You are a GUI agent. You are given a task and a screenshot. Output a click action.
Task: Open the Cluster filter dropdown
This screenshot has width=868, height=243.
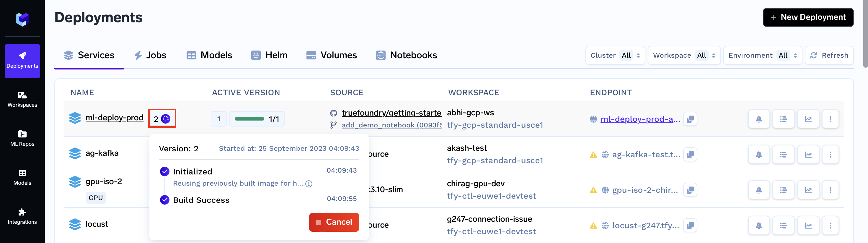(615, 55)
